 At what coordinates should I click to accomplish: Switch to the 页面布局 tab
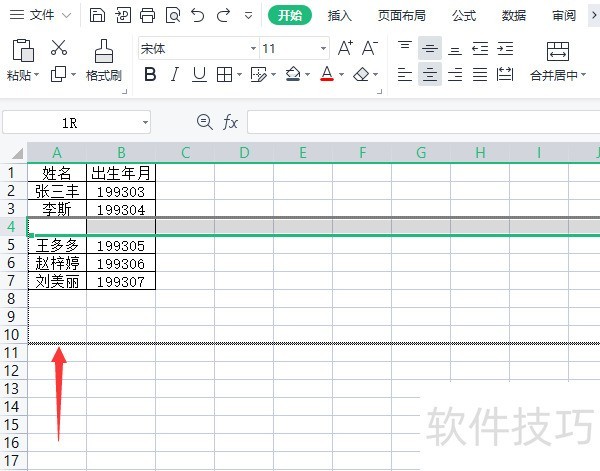point(401,15)
